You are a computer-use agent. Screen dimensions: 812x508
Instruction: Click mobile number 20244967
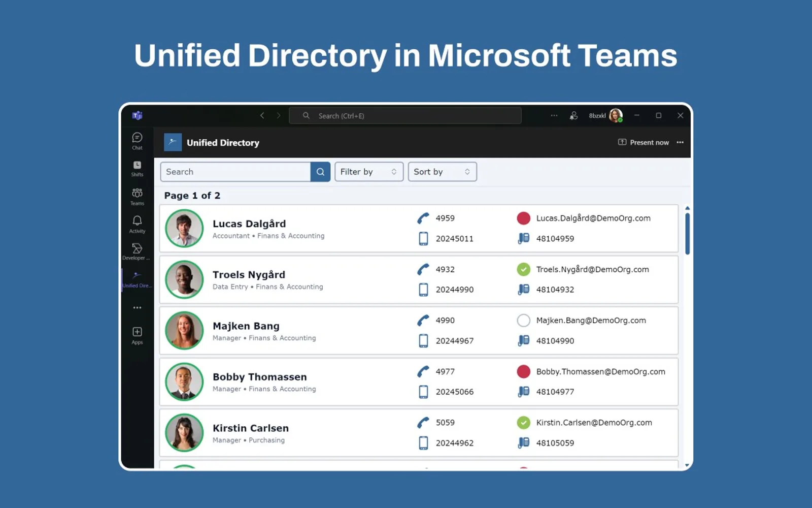pos(455,341)
